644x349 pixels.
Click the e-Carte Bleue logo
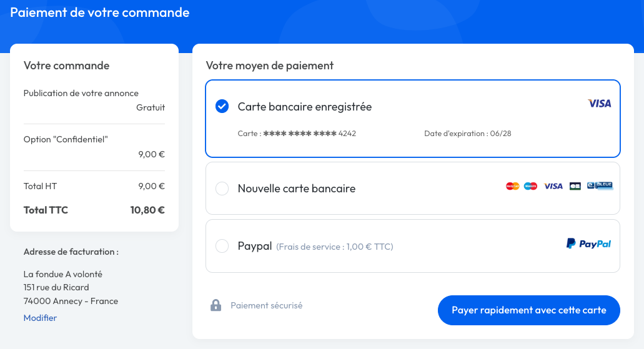tap(600, 185)
